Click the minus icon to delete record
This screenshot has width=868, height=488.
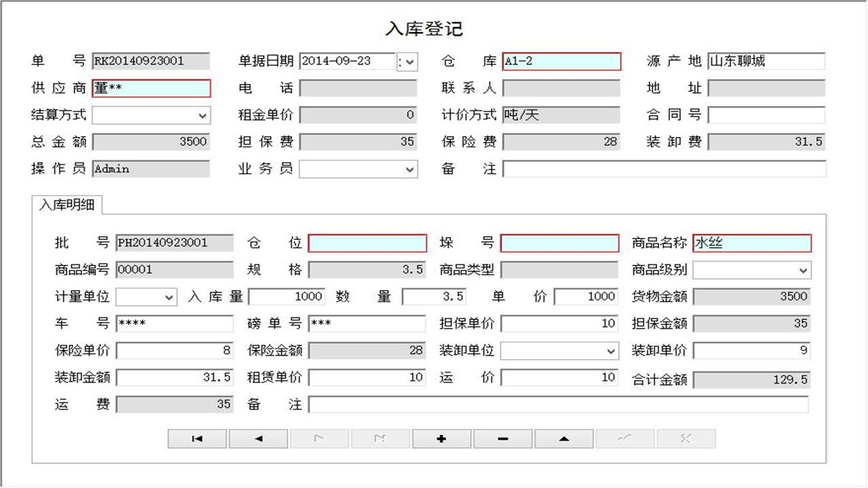(x=502, y=439)
